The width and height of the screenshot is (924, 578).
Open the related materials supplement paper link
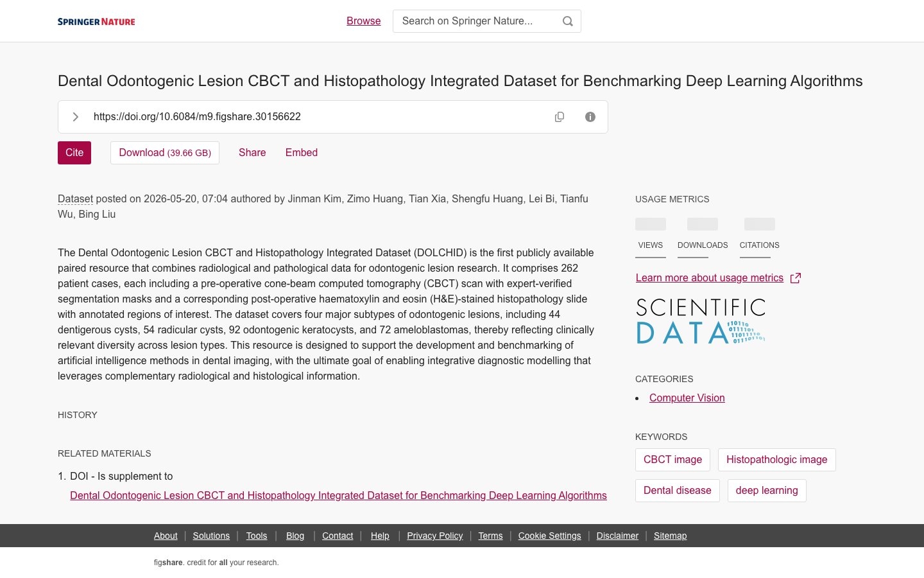coord(338,496)
